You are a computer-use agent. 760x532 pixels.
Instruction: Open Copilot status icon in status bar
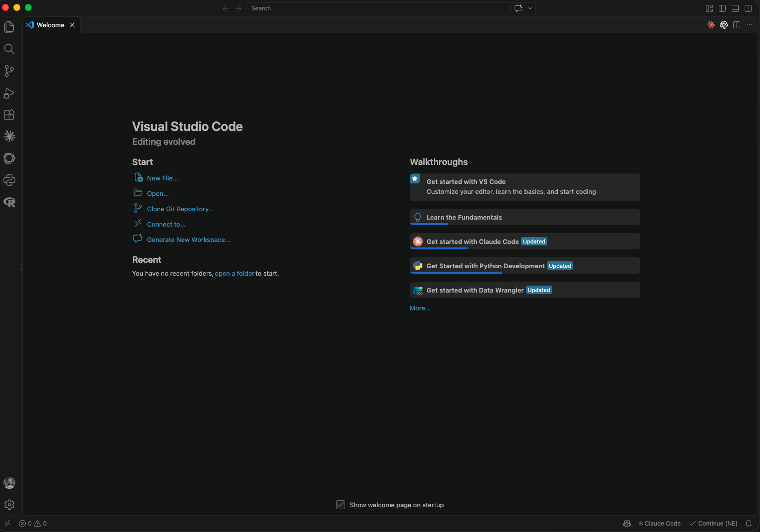point(627,523)
